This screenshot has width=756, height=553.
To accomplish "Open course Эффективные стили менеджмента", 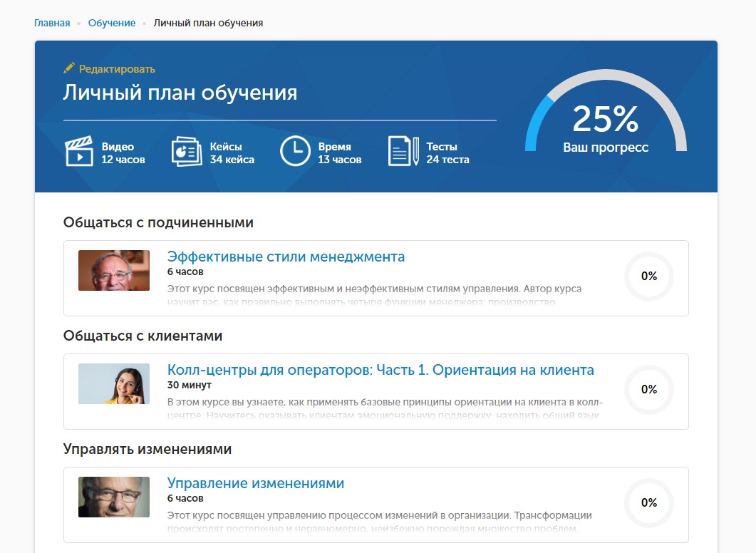I will [x=286, y=257].
